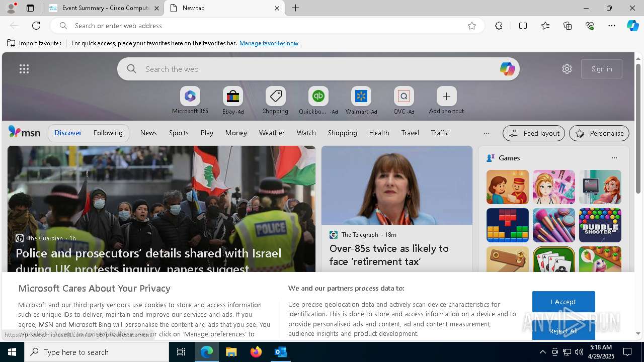This screenshot has height=362, width=644.
Task: Open the Weather menu item
Action: point(272,133)
